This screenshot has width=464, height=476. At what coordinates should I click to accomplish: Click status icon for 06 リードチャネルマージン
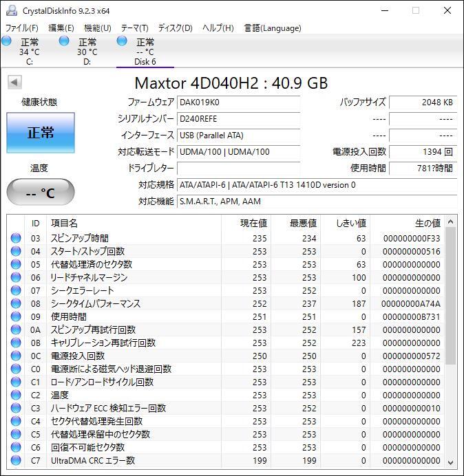point(16,277)
